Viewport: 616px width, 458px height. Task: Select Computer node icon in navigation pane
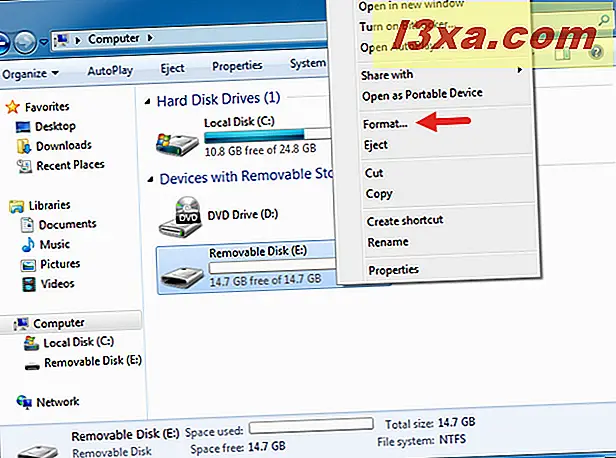pyautogui.click(x=21, y=323)
